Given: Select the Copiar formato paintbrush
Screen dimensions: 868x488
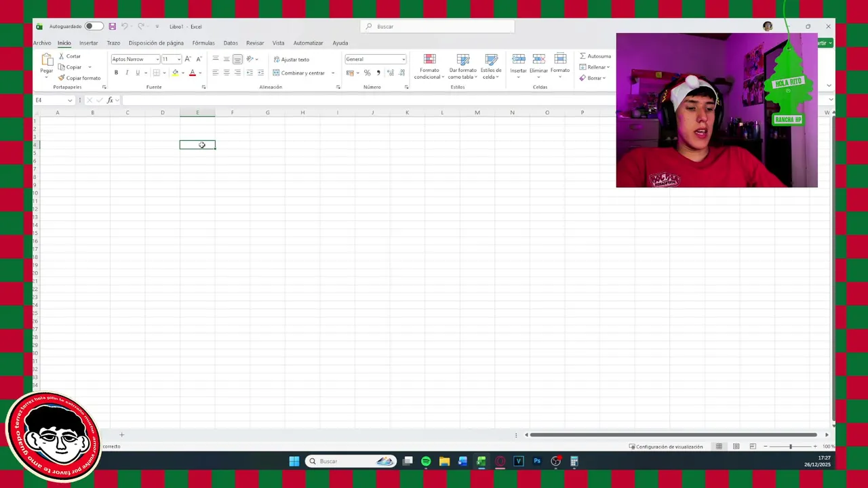Looking at the screenshot, I should click(62, 78).
